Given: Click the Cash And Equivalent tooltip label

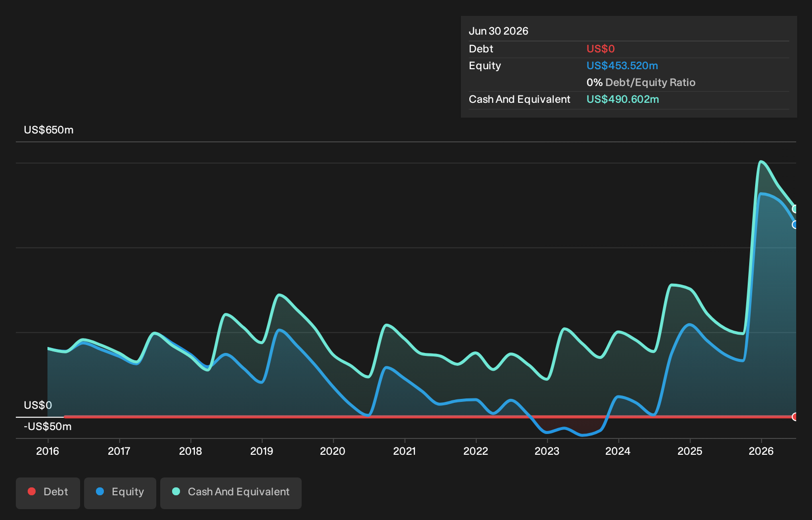Looking at the screenshot, I should click(x=519, y=99).
